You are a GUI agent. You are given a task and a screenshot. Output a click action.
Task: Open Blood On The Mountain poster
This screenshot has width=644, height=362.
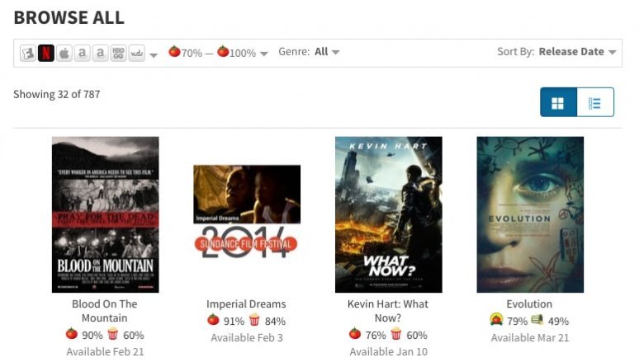[105, 214]
